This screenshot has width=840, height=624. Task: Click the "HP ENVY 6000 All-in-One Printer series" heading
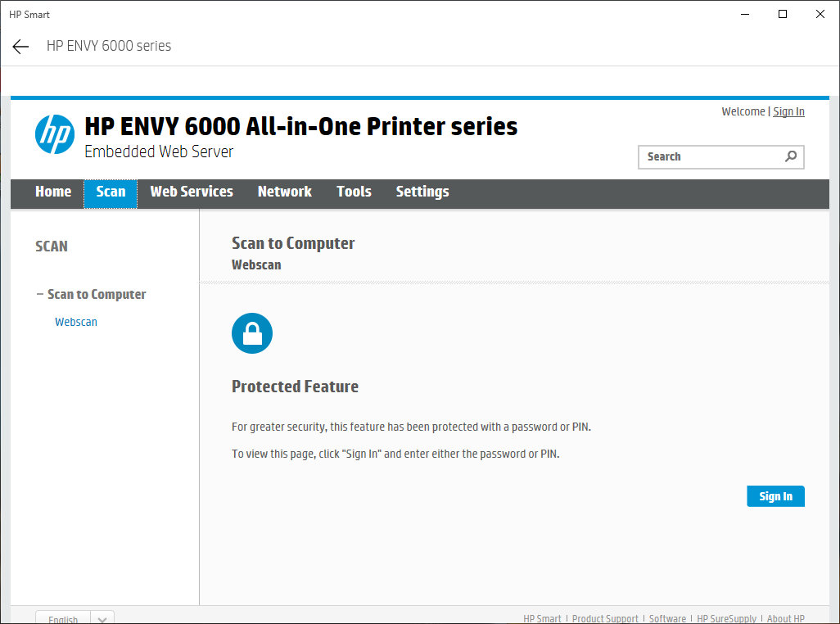tap(301, 126)
